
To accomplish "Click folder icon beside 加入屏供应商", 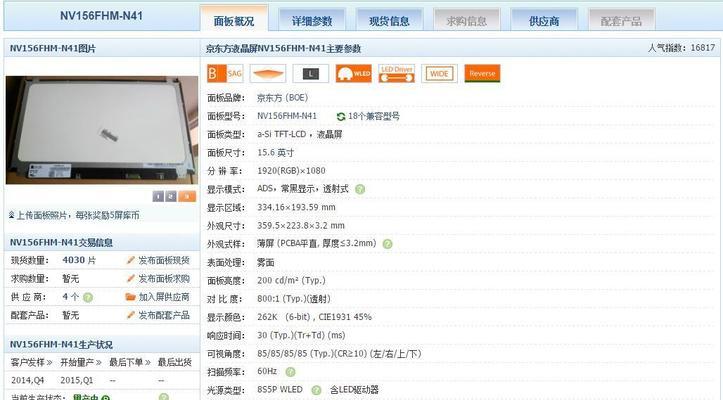I will [130, 297].
